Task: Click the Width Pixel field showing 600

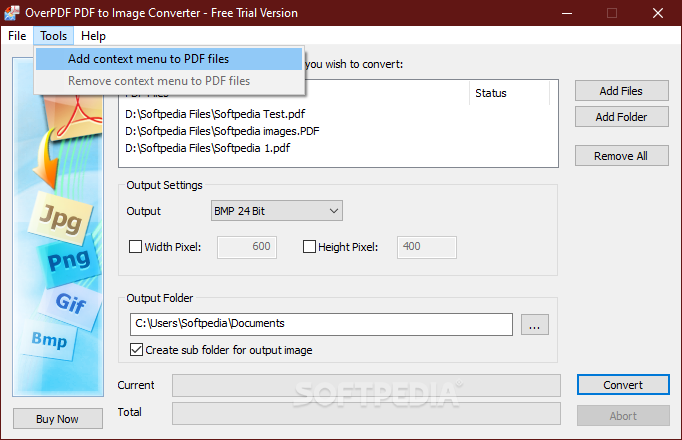Action: tap(247, 247)
